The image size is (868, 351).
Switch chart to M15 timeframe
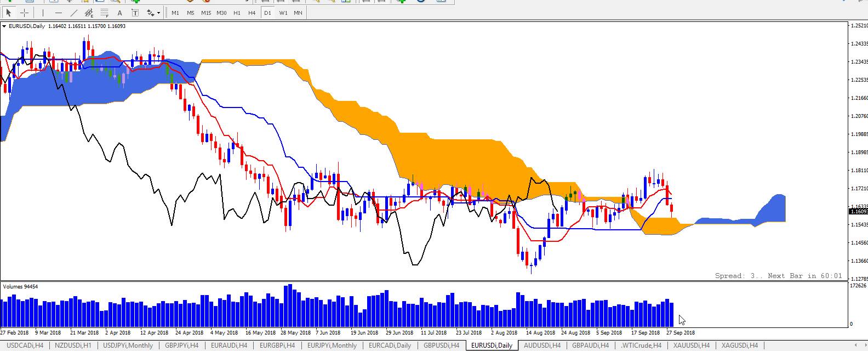click(x=206, y=13)
